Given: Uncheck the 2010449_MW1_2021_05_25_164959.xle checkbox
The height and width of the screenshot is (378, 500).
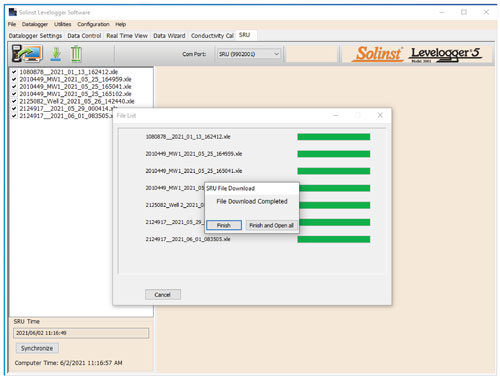Looking at the screenshot, I should (14, 79).
